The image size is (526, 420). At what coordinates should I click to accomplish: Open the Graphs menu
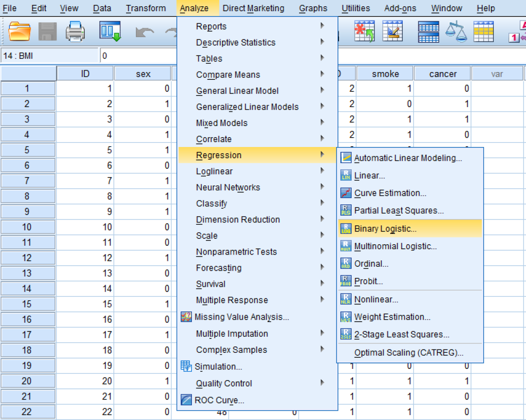[313, 8]
